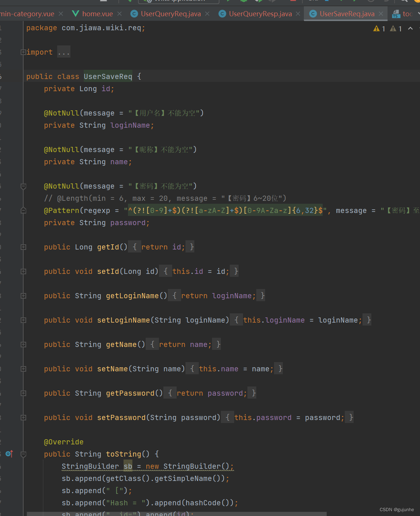Click the override gutter icon beside toString
Image resolution: width=420 pixels, height=516 pixels.
tap(9, 454)
